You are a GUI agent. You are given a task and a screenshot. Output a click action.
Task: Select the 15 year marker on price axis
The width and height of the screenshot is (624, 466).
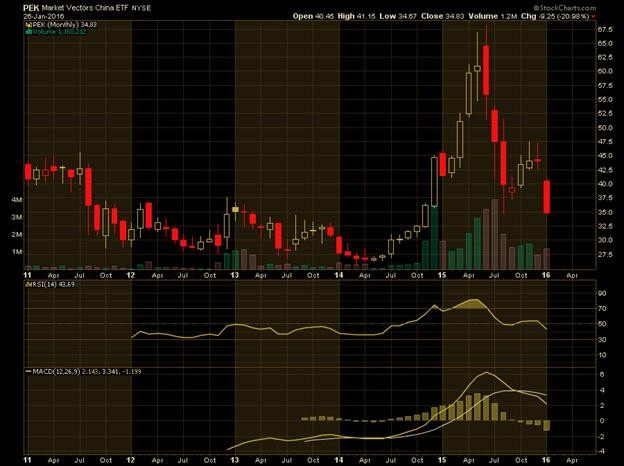[x=444, y=273]
